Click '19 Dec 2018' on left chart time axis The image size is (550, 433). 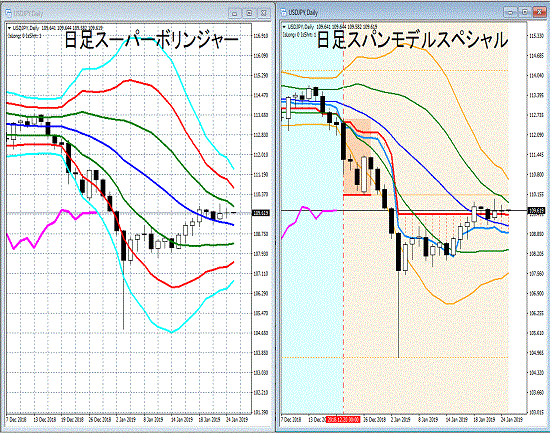tap(72, 419)
